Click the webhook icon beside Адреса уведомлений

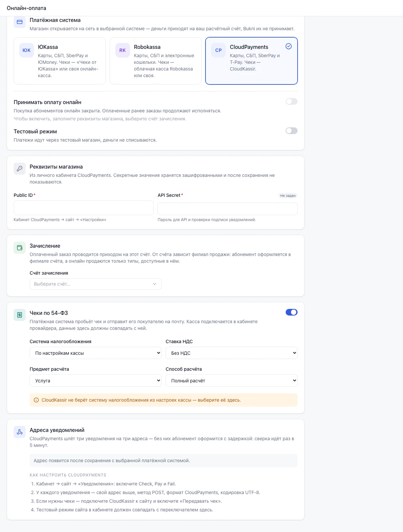pyautogui.click(x=20, y=432)
